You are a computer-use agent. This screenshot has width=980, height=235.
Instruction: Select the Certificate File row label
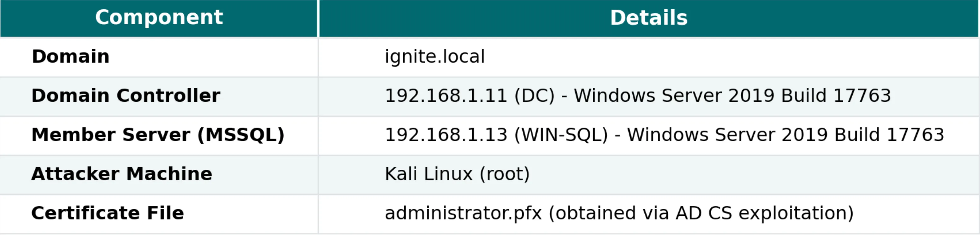pyautogui.click(x=107, y=213)
